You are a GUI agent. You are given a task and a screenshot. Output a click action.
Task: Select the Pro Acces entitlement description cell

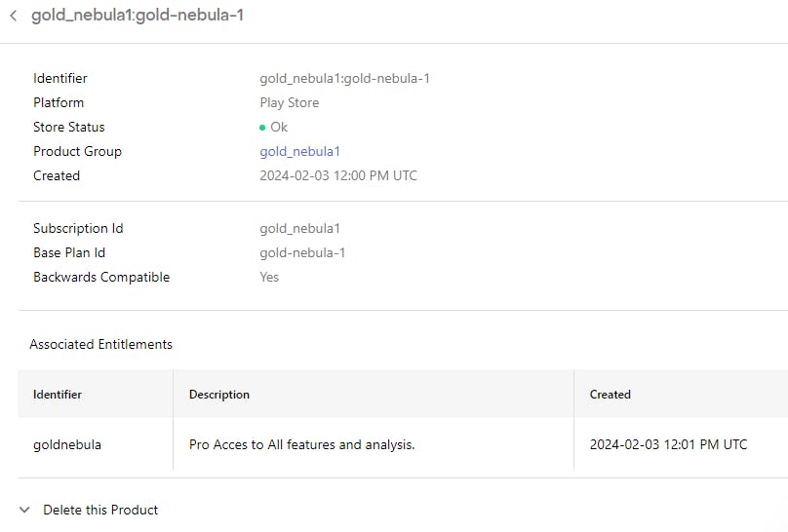pyautogui.click(x=302, y=444)
